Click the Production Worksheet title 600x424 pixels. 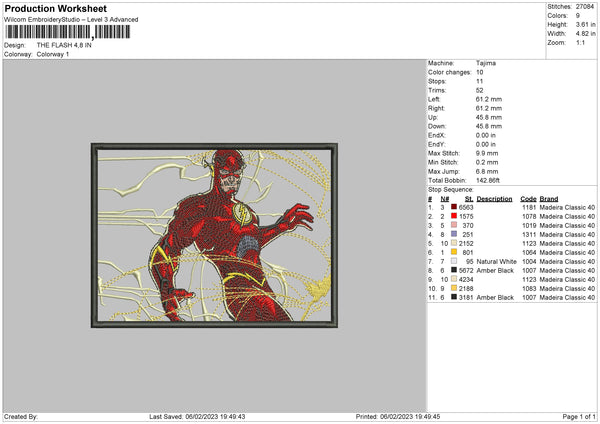point(55,8)
